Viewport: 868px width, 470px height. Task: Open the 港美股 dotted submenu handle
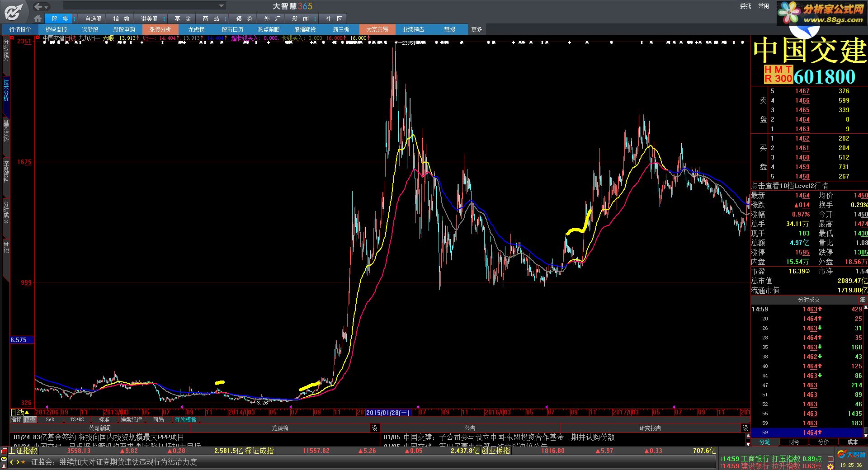[165, 19]
